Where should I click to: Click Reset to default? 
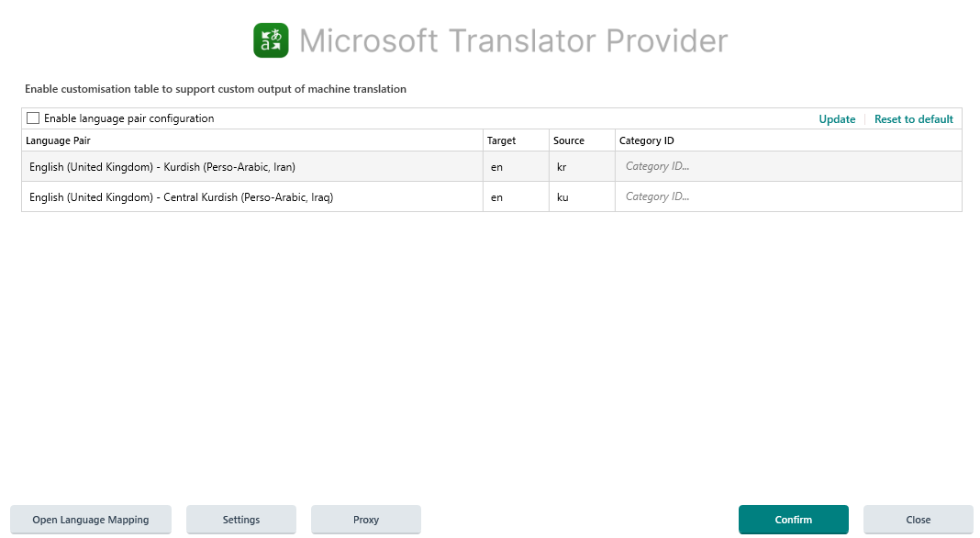tap(913, 118)
